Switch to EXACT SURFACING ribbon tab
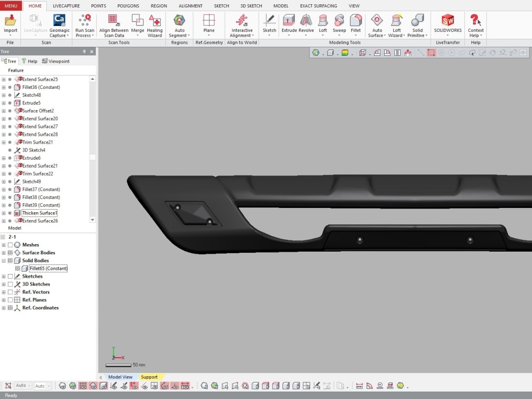Screen dimensions: 532x399 pyautogui.click(x=319, y=6)
